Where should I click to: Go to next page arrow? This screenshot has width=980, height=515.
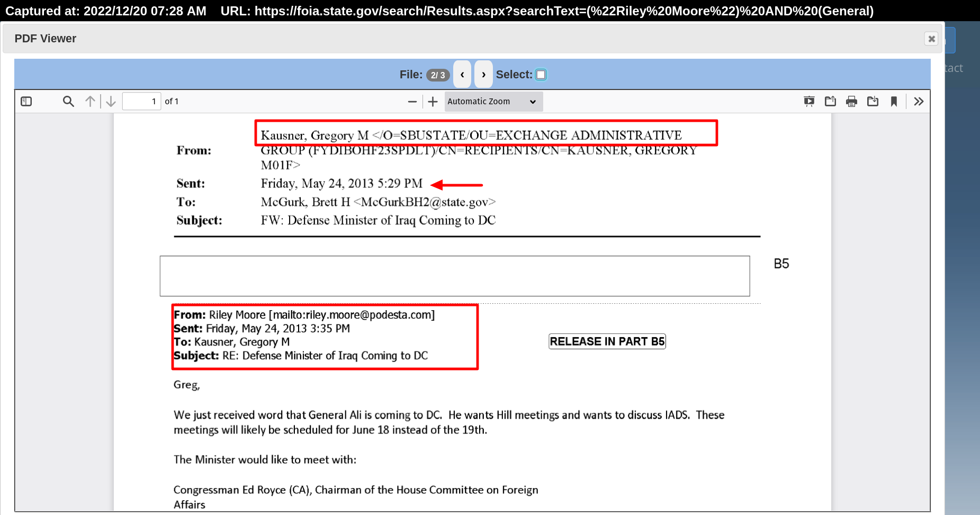coord(111,101)
